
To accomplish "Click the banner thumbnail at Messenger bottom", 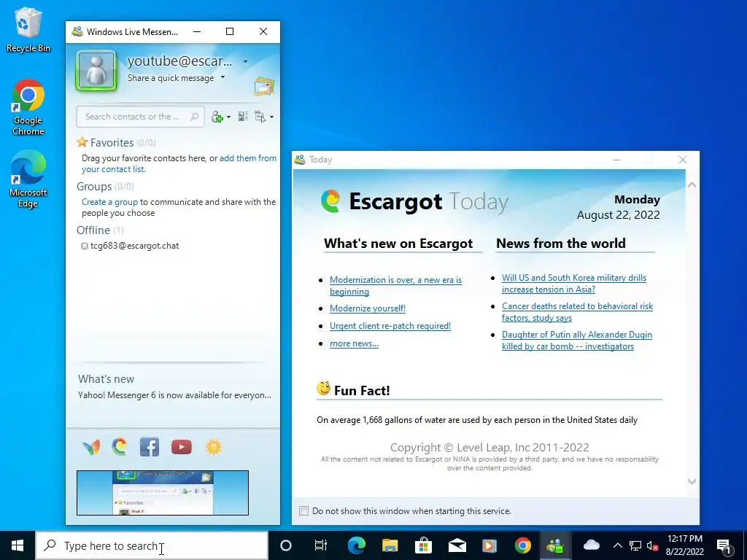I will pos(163,493).
